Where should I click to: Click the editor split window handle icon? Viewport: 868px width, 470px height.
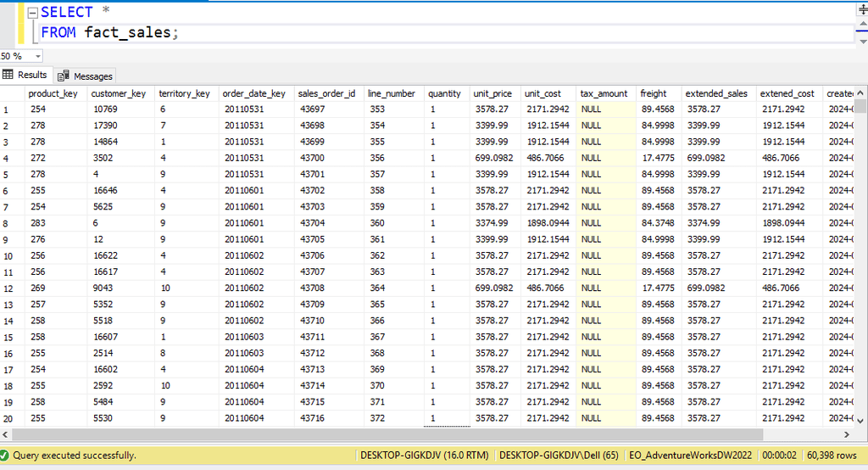point(862,9)
